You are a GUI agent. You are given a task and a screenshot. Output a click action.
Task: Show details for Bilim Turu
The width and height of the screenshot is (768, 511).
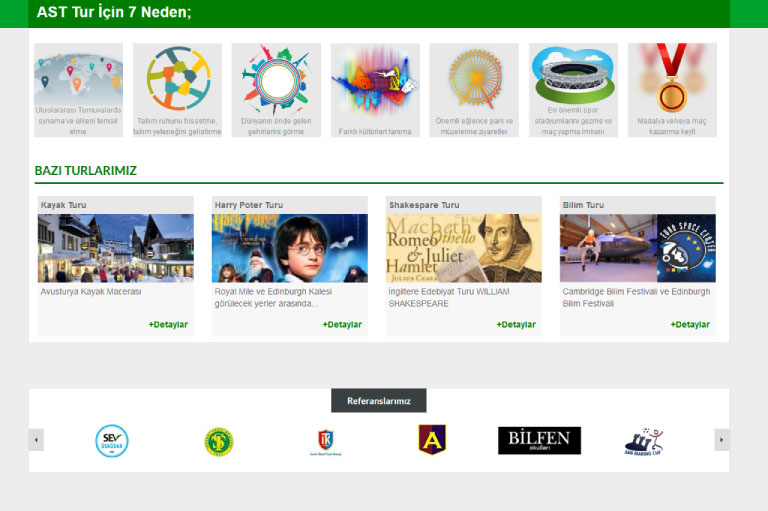pyautogui.click(x=690, y=324)
